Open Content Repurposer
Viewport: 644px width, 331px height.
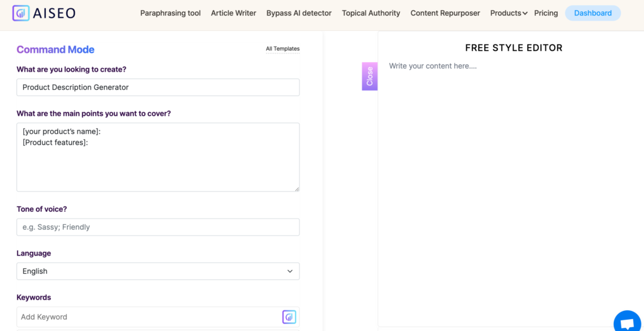click(445, 13)
